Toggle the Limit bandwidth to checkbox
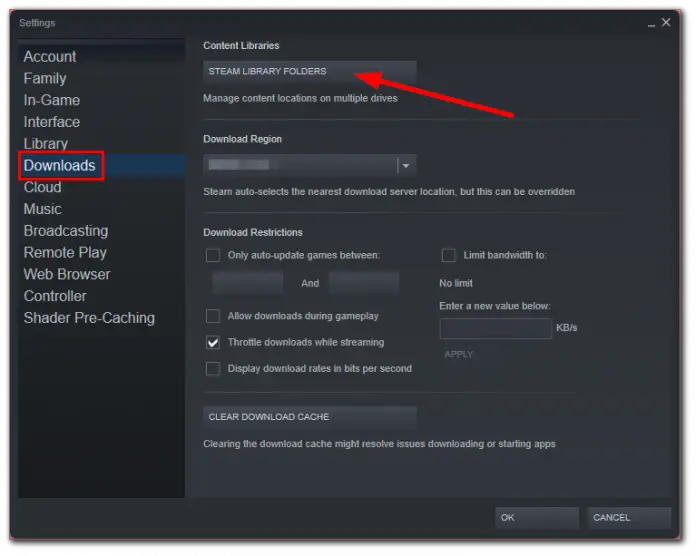The height and width of the screenshot is (556, 696). pos(448,255)
